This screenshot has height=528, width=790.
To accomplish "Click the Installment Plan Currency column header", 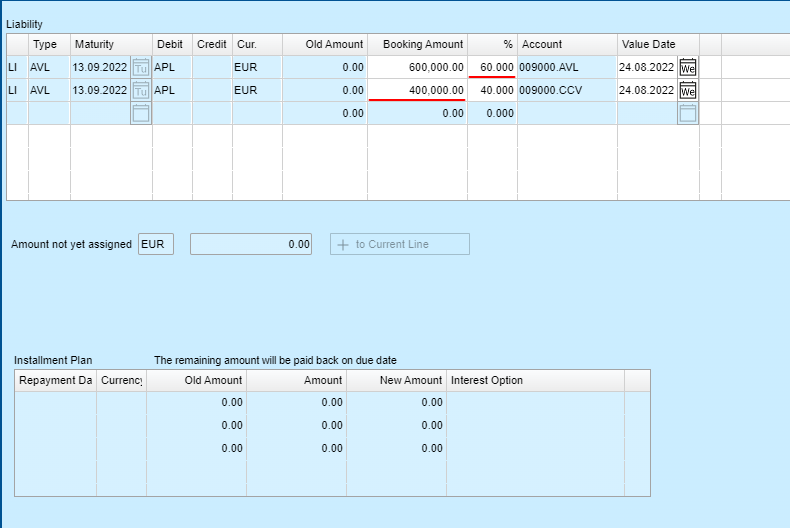I will 121,380.
